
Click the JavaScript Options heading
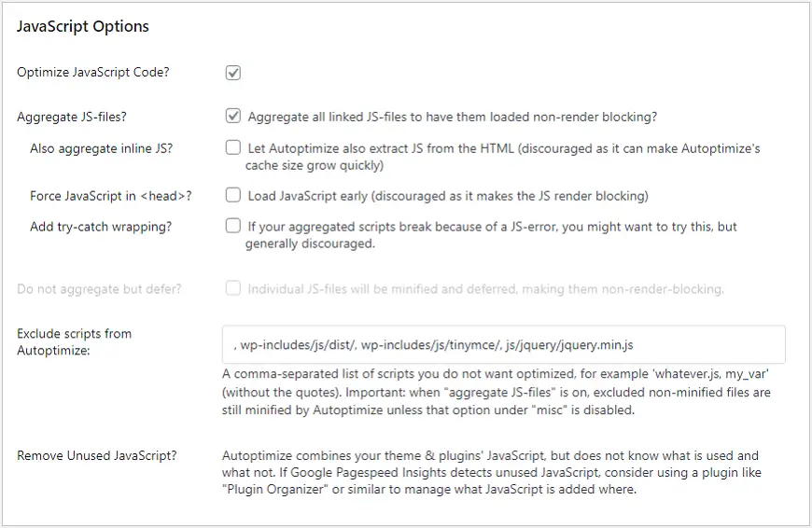(x=83, y=27)
